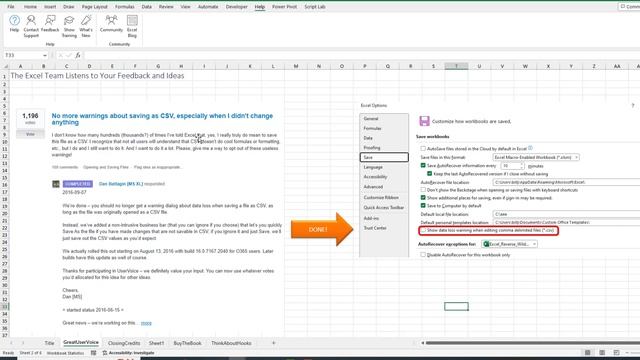Select the Title sheet tab
The height and width of the screenshot is (360, 640).
49,343
